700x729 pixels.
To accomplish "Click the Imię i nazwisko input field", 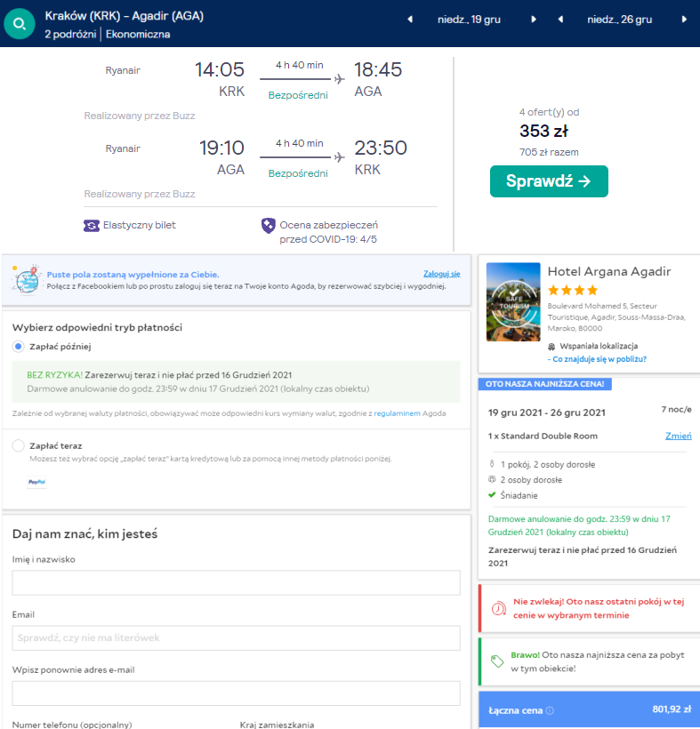I will click(x=237, y=582).
